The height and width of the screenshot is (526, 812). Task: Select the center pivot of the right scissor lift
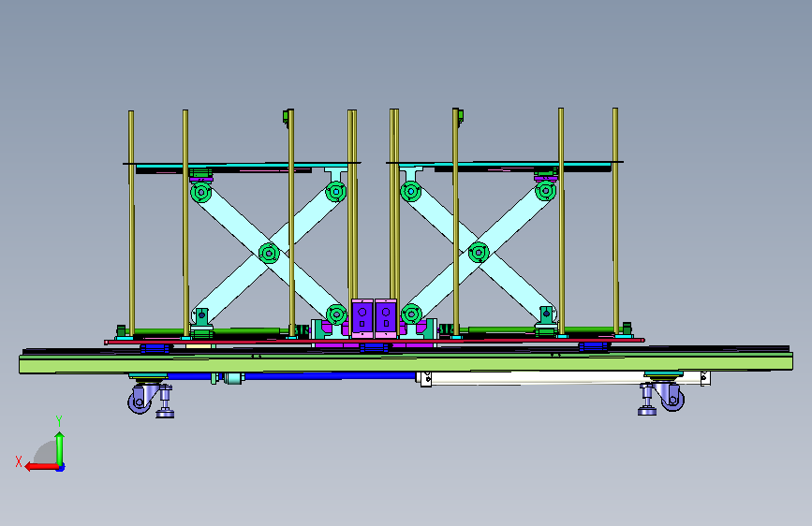coord(479,253)
